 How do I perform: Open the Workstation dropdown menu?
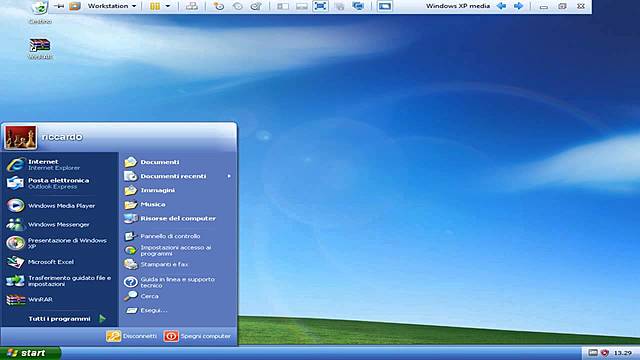pyautogui.click(x=112, y=6)
